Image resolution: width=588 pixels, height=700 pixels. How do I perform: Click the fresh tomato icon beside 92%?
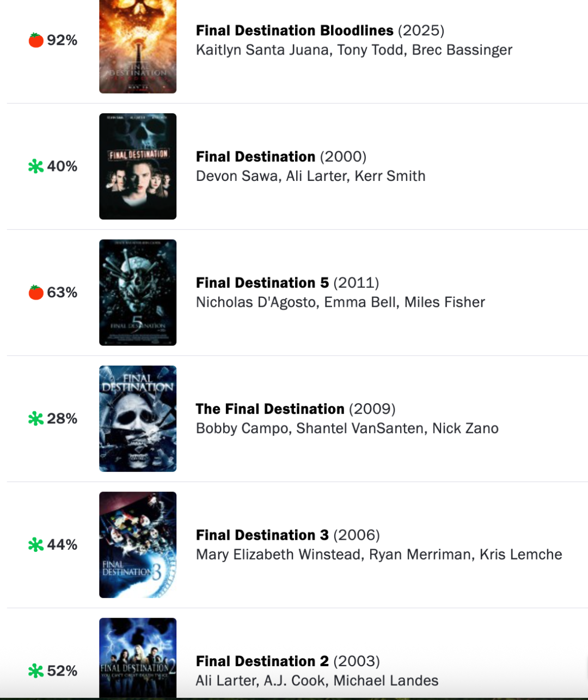[x=36, y=40]
